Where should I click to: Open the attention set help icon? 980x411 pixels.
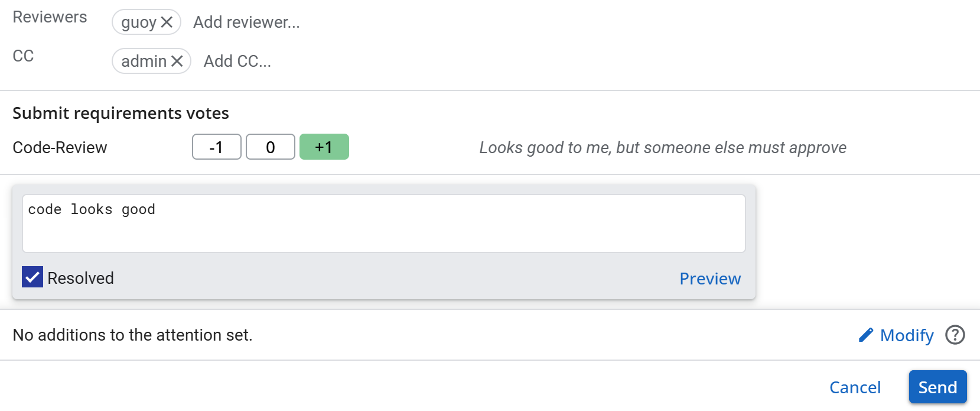click(955, 335)
